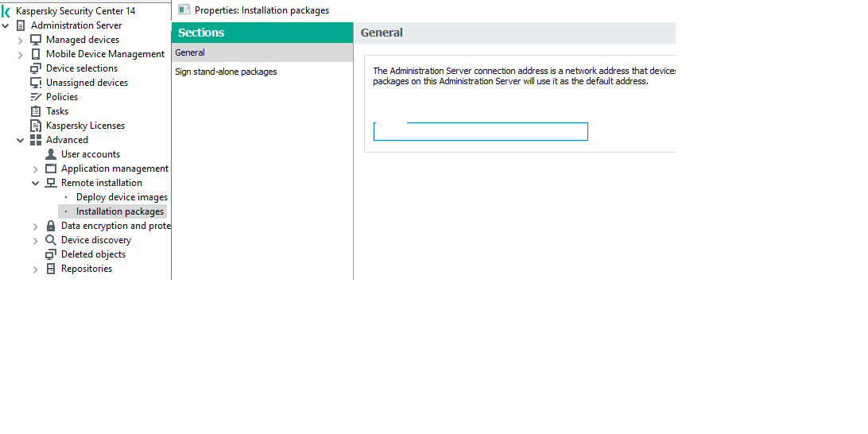The image size is (868, 434).
Task: Click the Remote installation icon
Action: pos(51,183)
